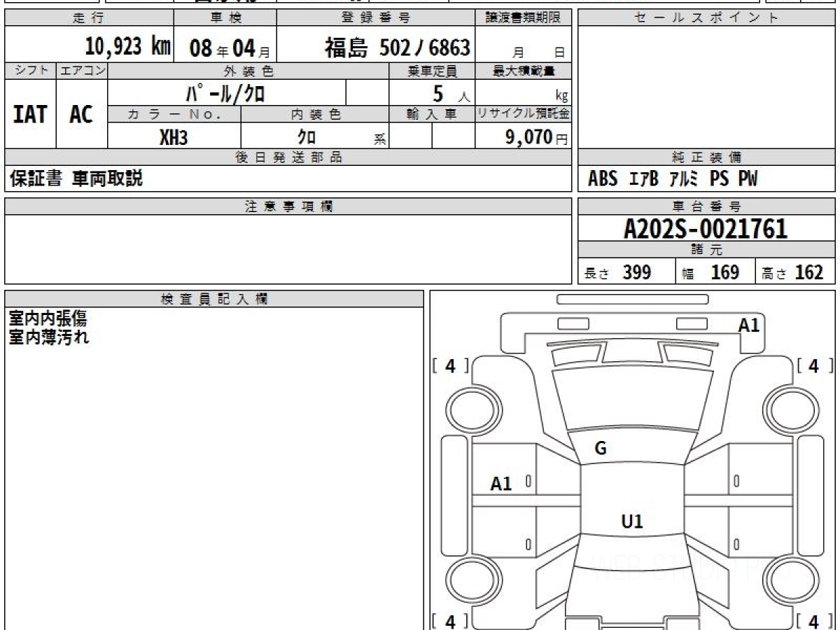Select exterior color パール/クロ
This screenshot has width=840, height=630.
[x=225, y=92]
